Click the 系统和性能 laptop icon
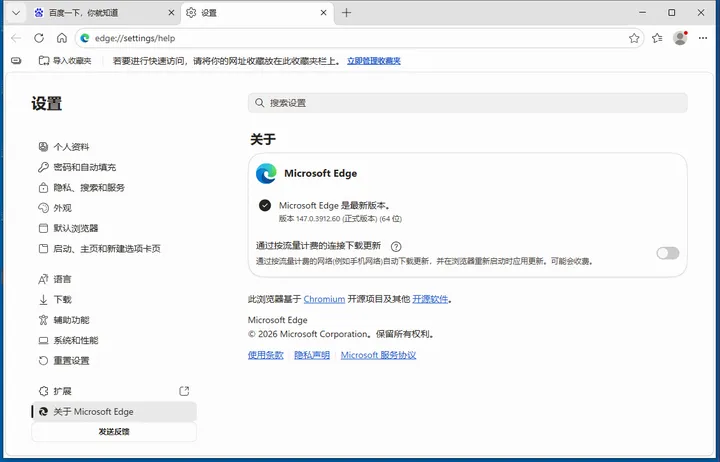The width and height of the screenshot is (720, 462). point(43,340)
